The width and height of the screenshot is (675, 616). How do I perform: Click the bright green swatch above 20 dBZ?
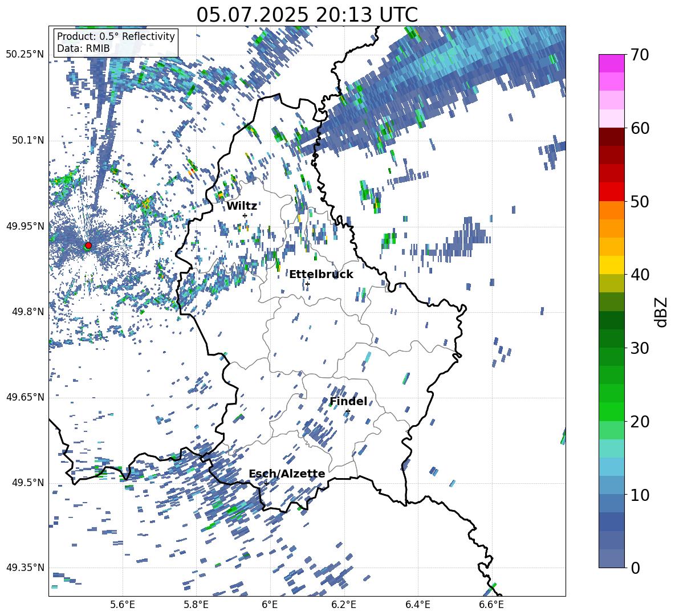click(x=611, y=411)
